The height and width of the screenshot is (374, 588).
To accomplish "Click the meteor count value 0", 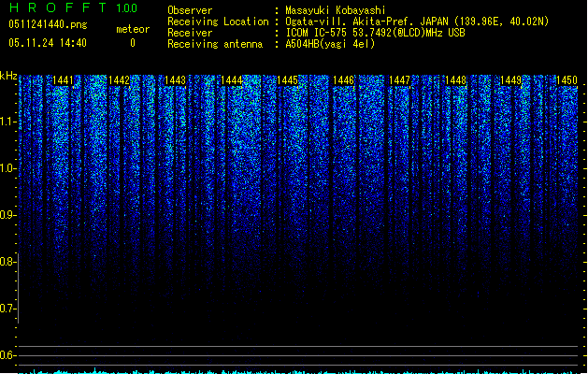I will click(x=133, y=43).
